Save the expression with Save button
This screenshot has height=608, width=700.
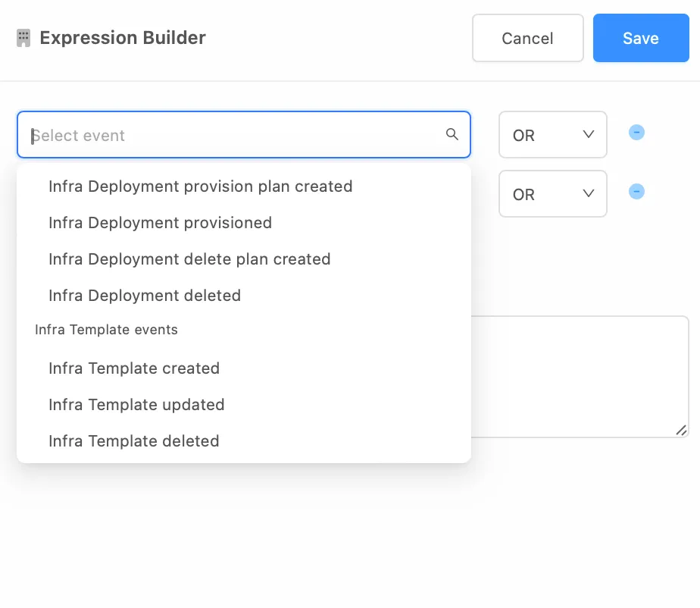(x=641, y=38)
